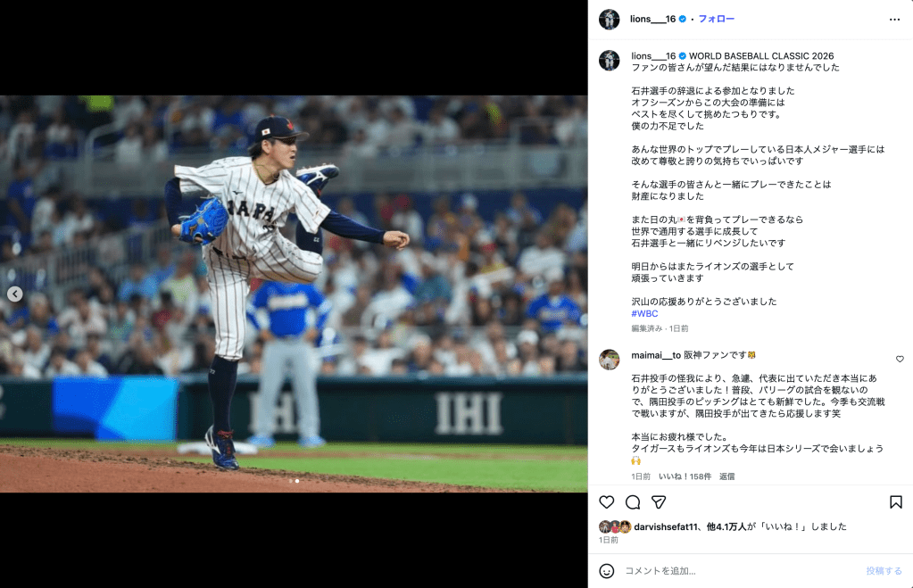Click the フォロー follow button

(x=716, y=20)
